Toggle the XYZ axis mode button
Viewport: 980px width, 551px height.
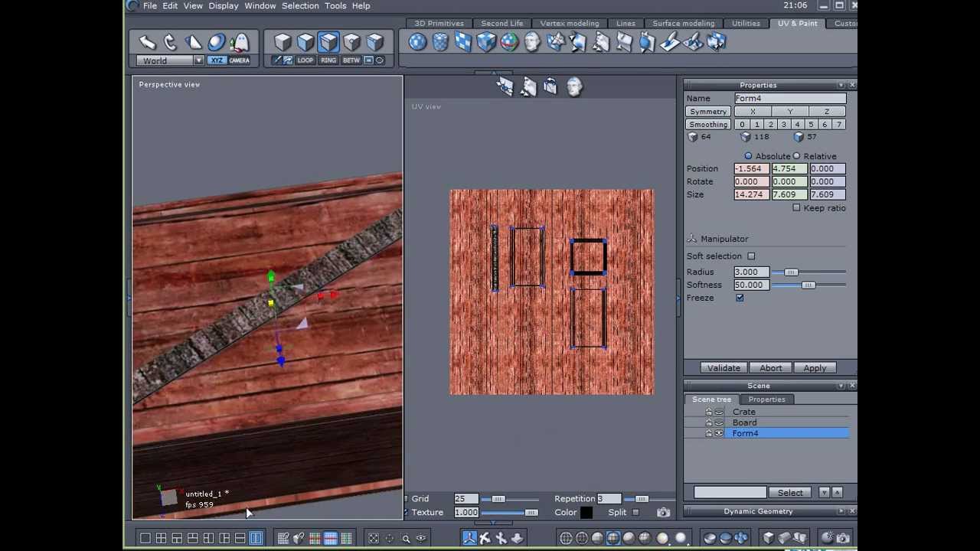[x=217, y=60]
